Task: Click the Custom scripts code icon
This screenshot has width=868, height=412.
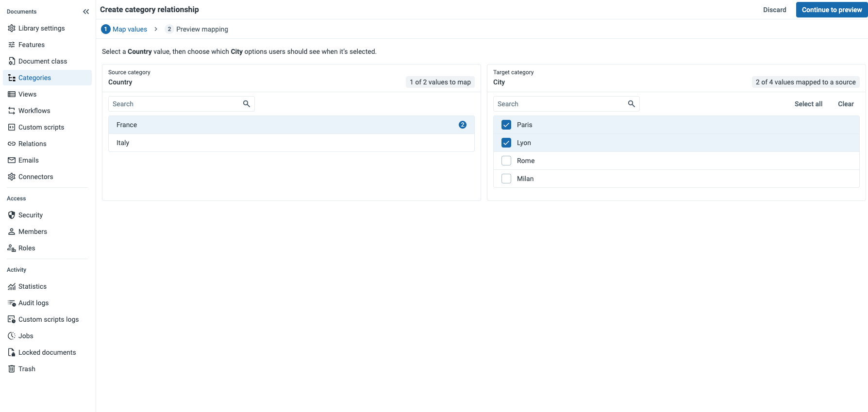Action: (x=12, y=127)
